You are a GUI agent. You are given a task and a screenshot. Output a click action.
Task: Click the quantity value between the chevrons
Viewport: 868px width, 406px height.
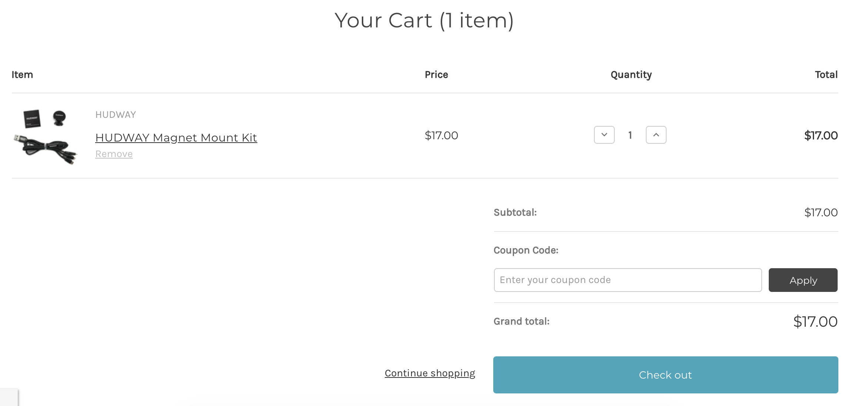click(630, 135)
